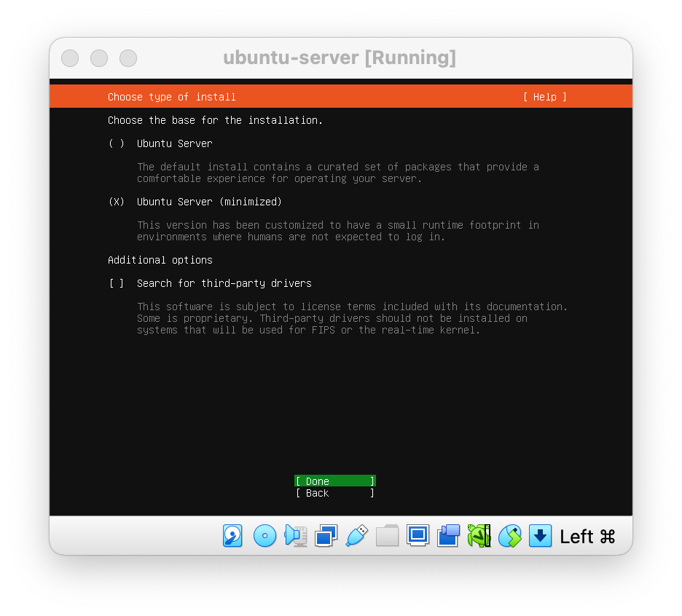Click the ubuntu-server [Running] window title

pyautogui.click(x=340, y=58)
